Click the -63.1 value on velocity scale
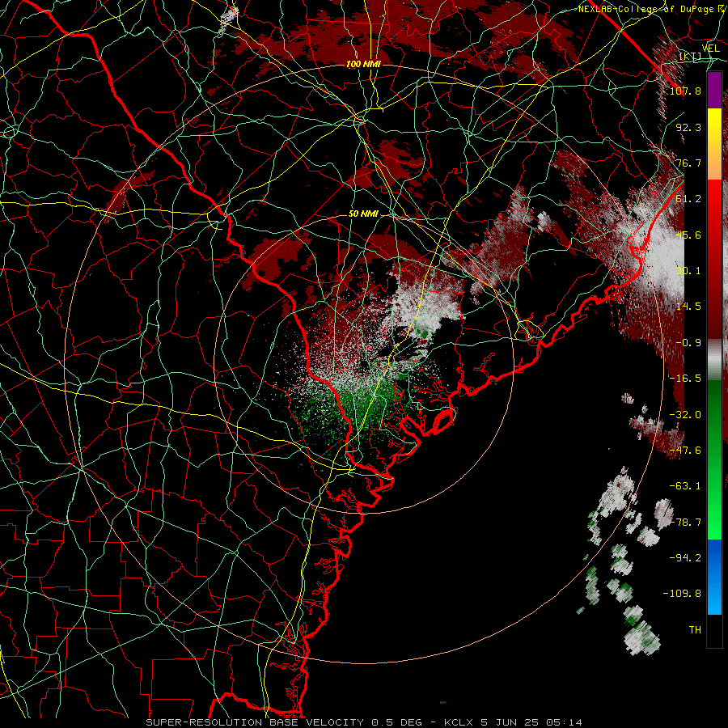Screen dimensions: 728x728 coord(685,486)
